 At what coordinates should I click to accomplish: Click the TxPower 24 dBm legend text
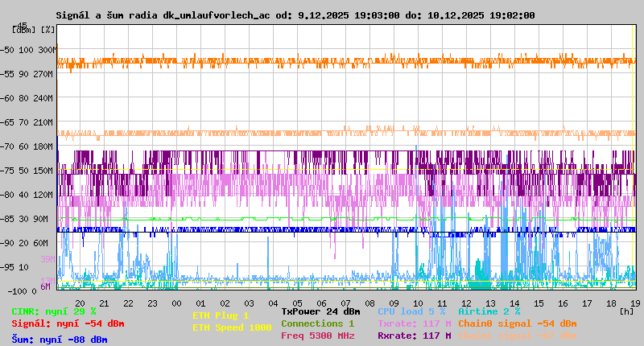tap(320, 311)
